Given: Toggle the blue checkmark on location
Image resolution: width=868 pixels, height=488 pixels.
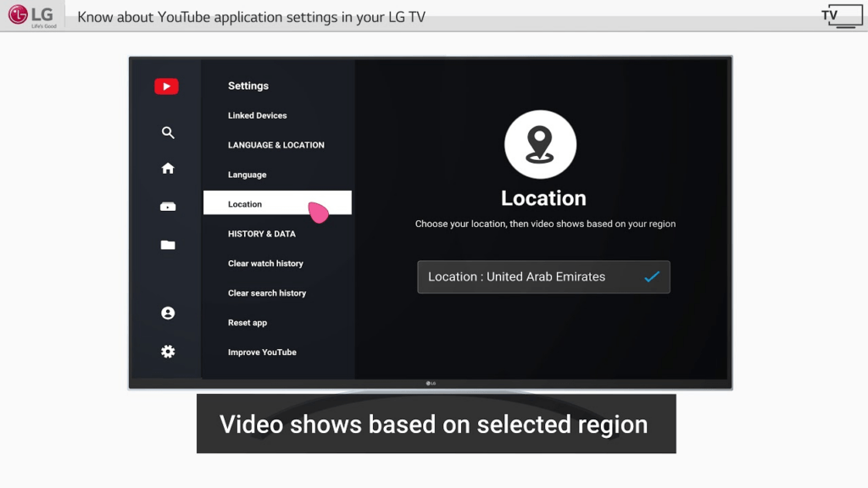Looking at the screenshot, I should click(652, 277).
